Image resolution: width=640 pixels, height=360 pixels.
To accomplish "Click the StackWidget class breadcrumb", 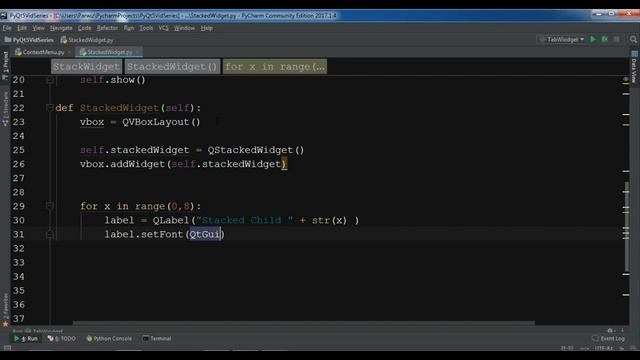I will click(86, 67).
